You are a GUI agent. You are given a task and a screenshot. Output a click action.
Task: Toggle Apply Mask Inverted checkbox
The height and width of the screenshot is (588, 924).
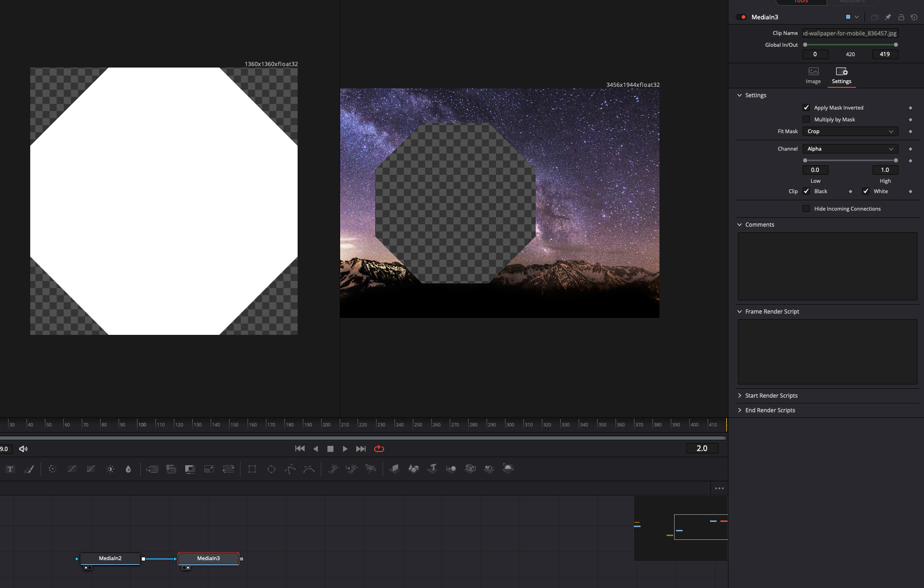pyautogui.click(x=806, y=107)
